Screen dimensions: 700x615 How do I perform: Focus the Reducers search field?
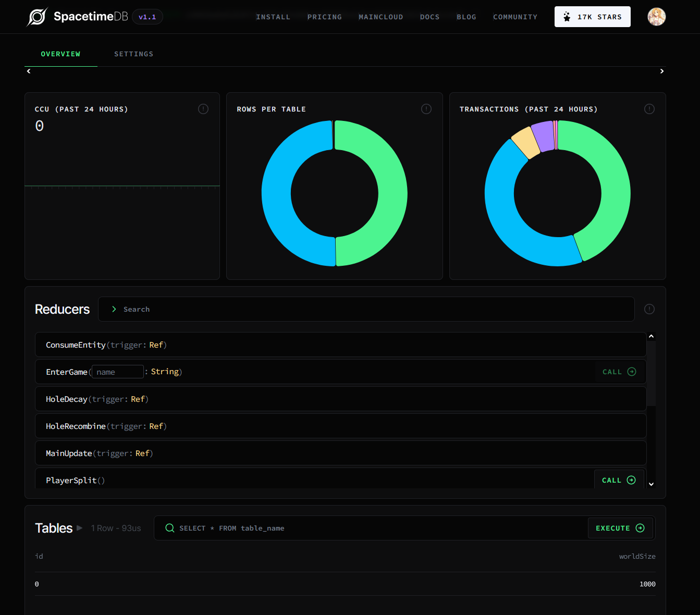tap(365, 309)
